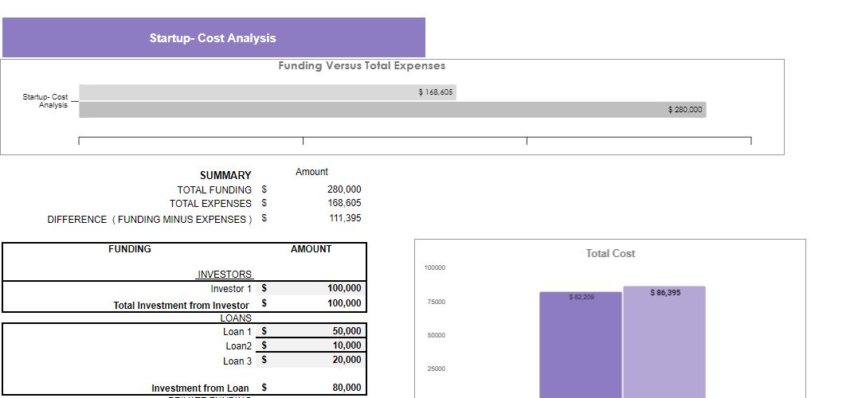Click the Investor 1 label cell
850x398 pixels.
[231, 289]
